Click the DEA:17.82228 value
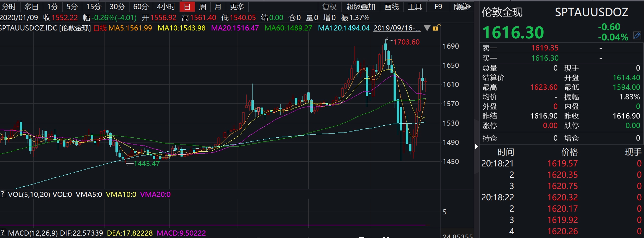 pyautogui.click(x=130, y=233)
